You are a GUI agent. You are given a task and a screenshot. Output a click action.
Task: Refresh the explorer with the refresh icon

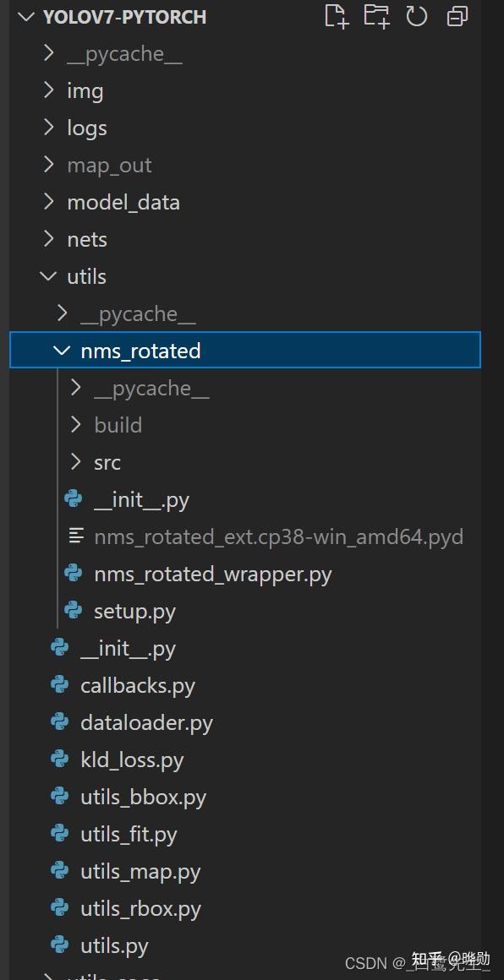(x=416, y=16)
